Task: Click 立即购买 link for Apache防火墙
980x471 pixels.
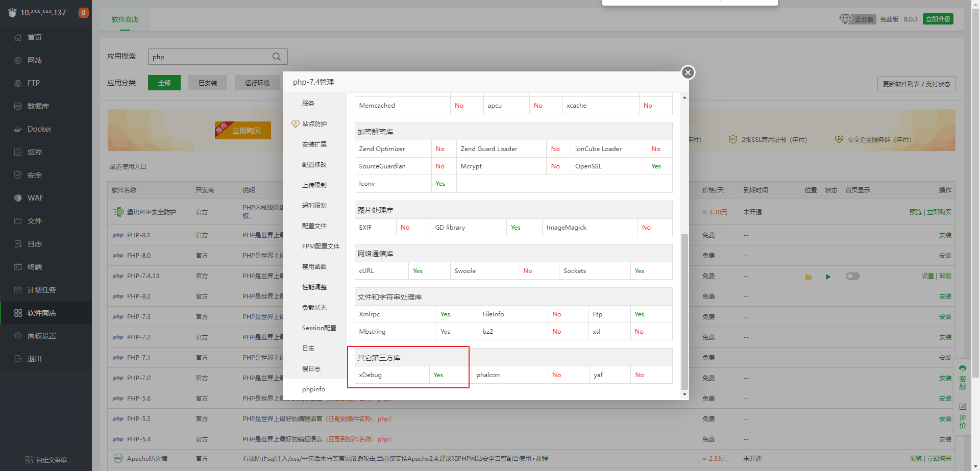Action: coord(939,459)
